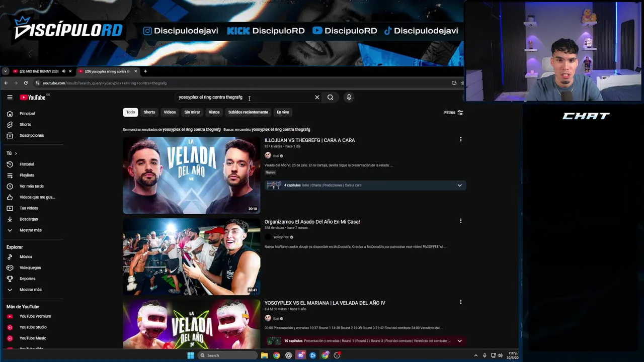Click the YouTube logo
This screenshot has height=362, width=644.
(33, 98)
